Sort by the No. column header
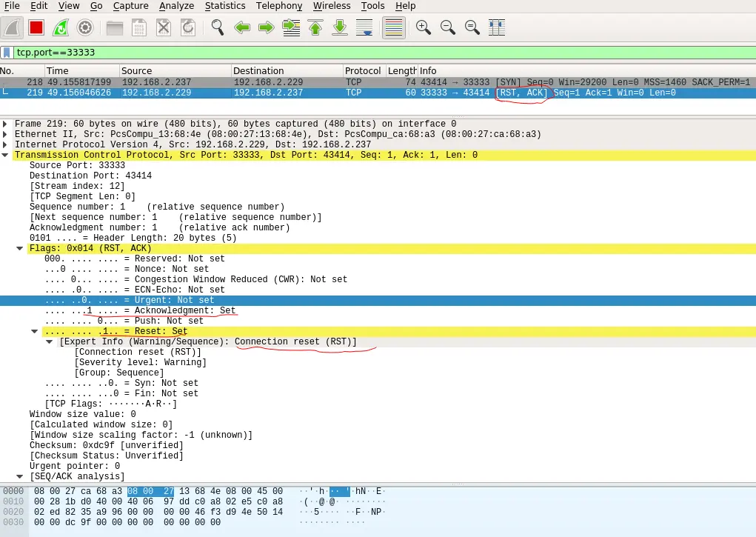Screen dimensions: 756x537 (x=22, y=71)
